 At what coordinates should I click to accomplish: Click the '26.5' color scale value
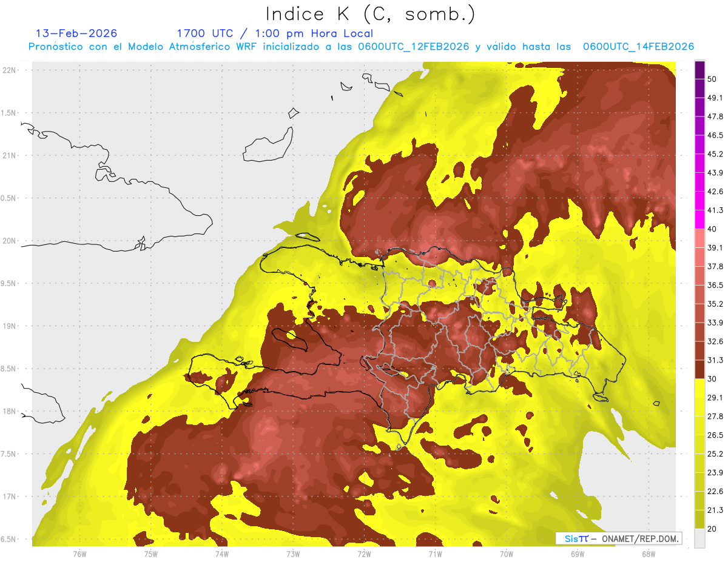[x=715, y=435]
